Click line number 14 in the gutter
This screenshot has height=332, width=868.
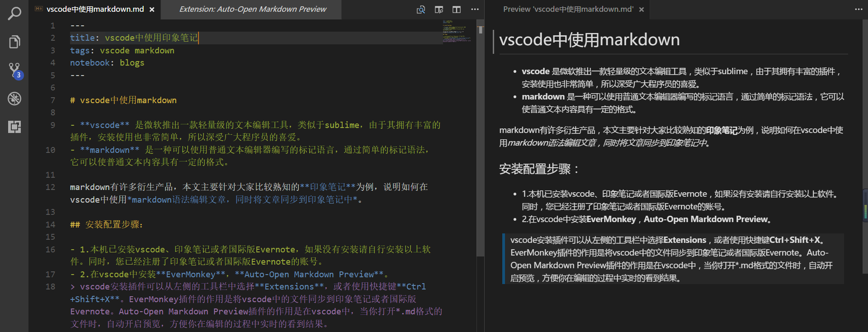[x=50, y=224]
